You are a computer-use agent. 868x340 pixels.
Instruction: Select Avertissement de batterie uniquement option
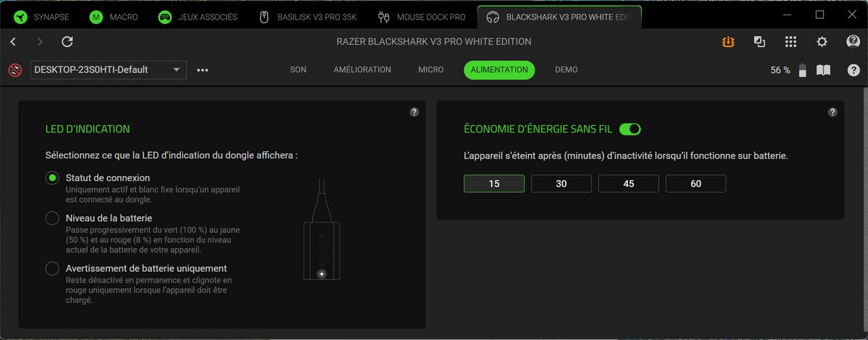[52, 268]
